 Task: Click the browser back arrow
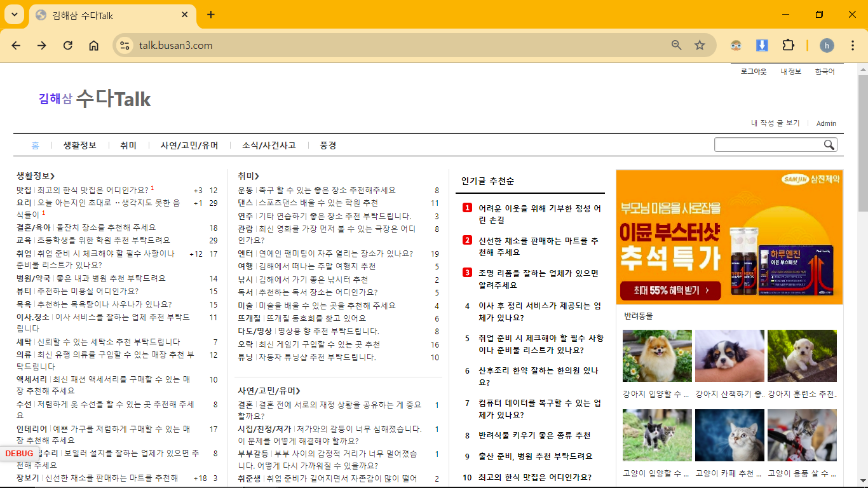click(16, 45)
